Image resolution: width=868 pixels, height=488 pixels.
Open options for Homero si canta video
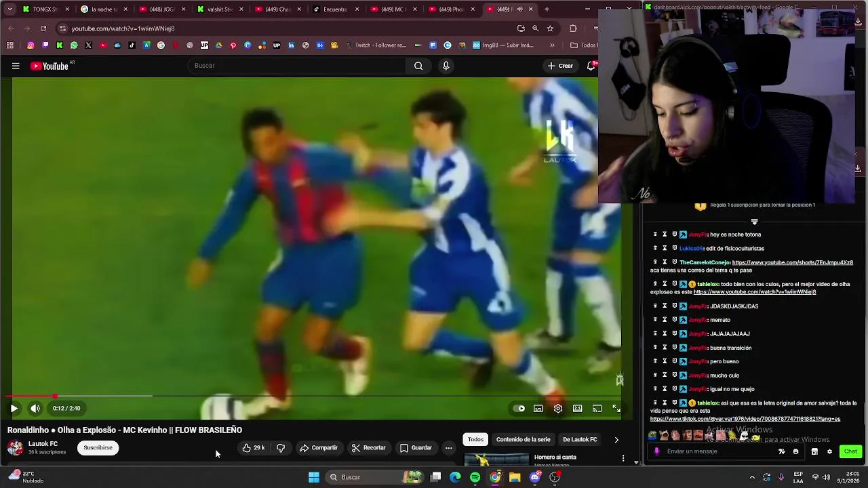coord(623,458)
